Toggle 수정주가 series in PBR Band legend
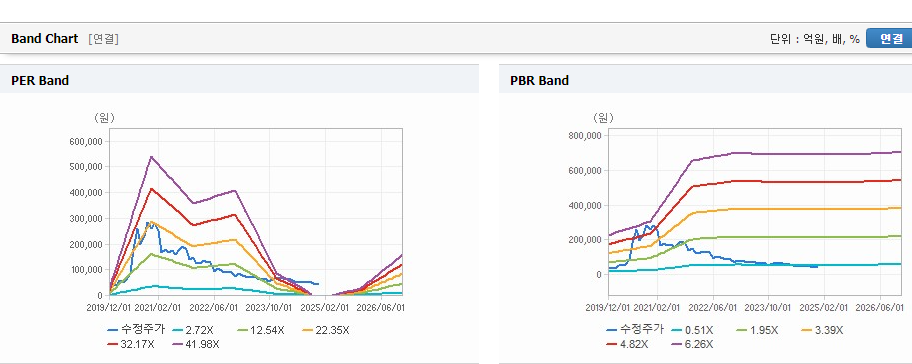Screen dimensions: 912x364 click(x=635, y=330)
